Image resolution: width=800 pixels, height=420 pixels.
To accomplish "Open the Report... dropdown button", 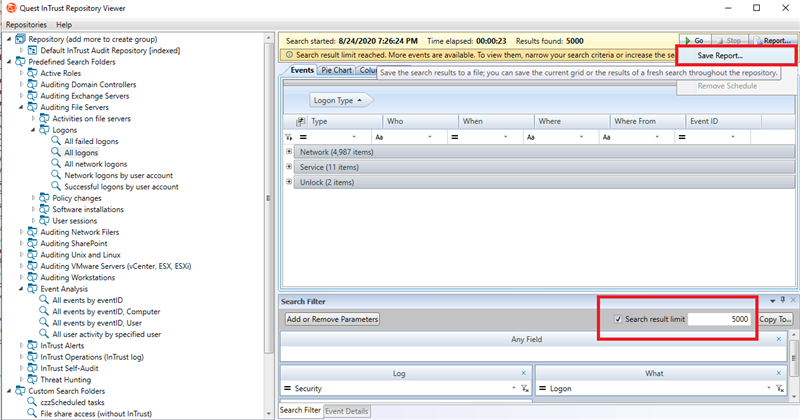I will tap(772, 40).
